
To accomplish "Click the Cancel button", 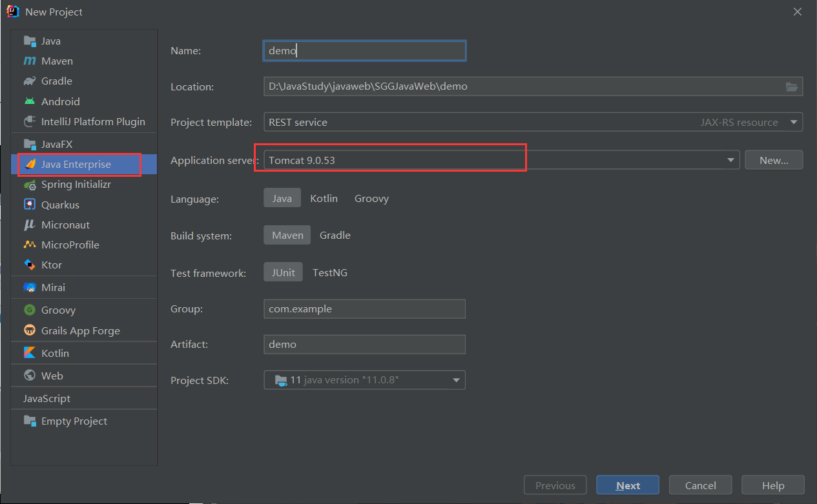I will 701,485.
